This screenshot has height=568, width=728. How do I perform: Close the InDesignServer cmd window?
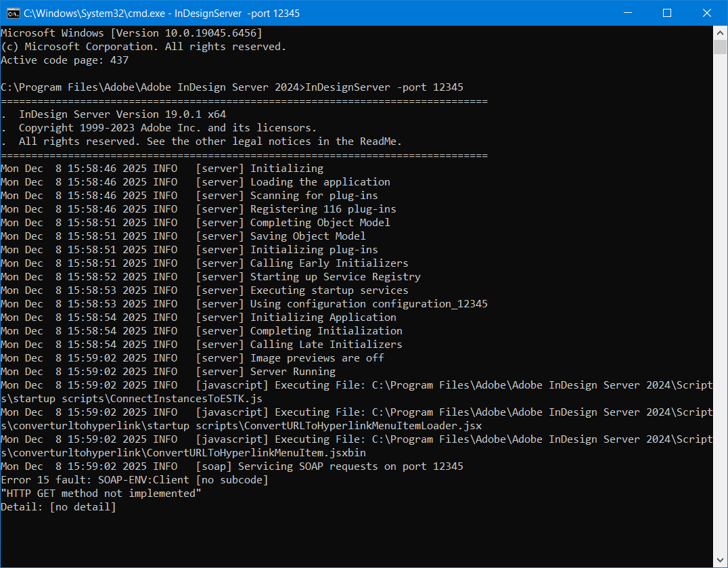pyautogui.click(x=704, y=13)
